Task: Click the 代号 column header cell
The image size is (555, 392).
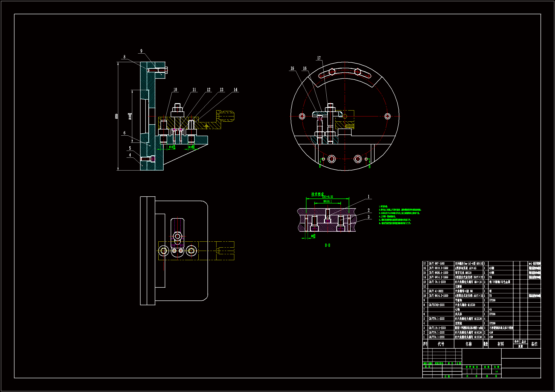Action: tap(441, 344)
